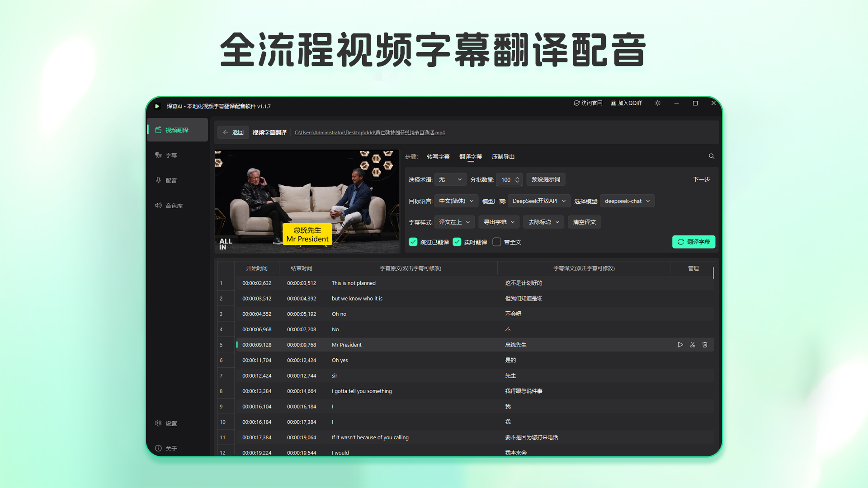Click the 返回 back button
The image size is (868, 488).
pyautogui.click(x=233, y=132)
